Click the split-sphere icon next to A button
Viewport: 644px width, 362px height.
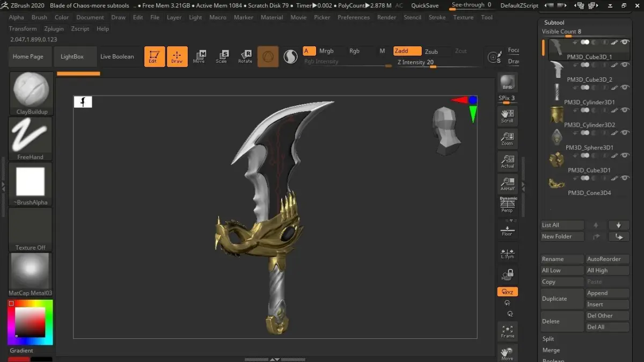tap(290, 56)
